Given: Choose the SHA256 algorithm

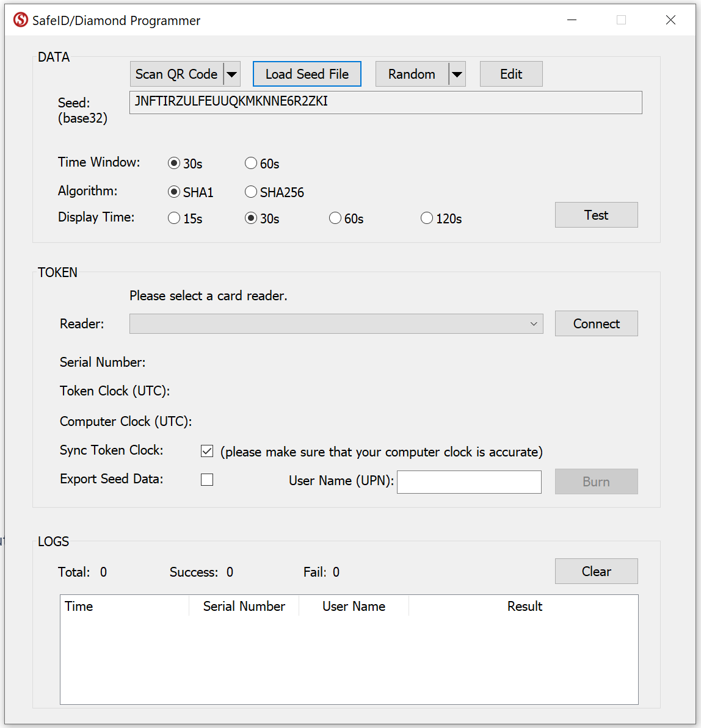Looking at the screenshot, I should pyautogui.click(x=251, y=192).
